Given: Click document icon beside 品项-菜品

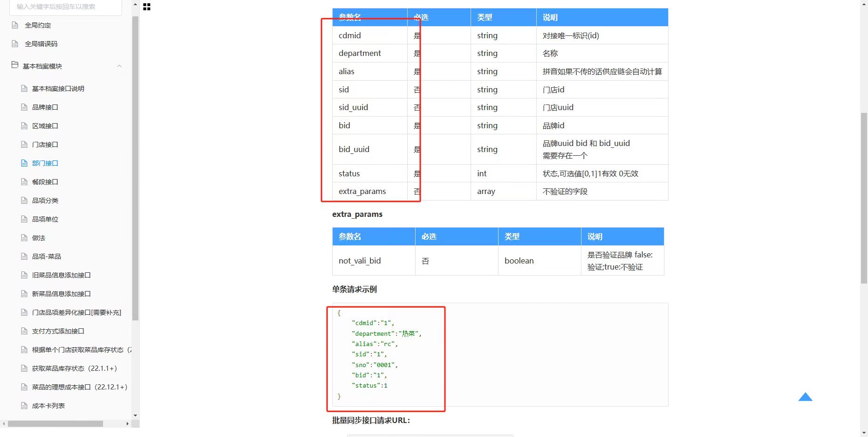Looking at the screenshot, I should coord(24,257).
